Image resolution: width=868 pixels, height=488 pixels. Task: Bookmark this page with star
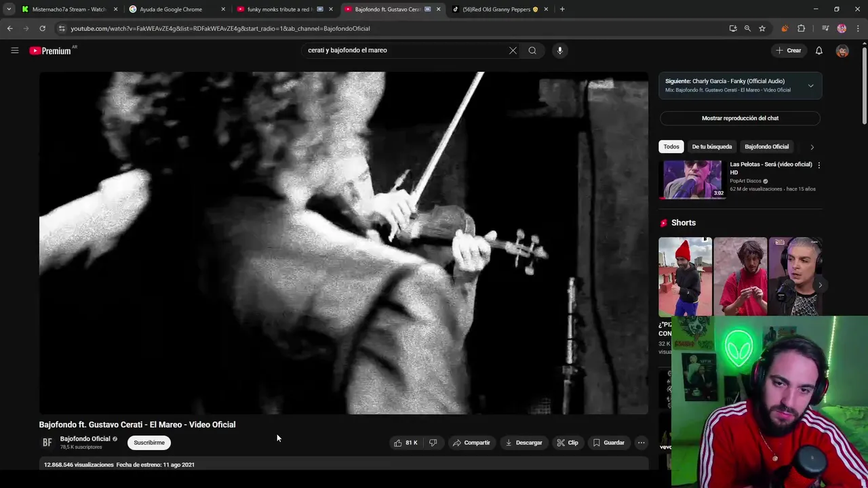pos(762,28)
